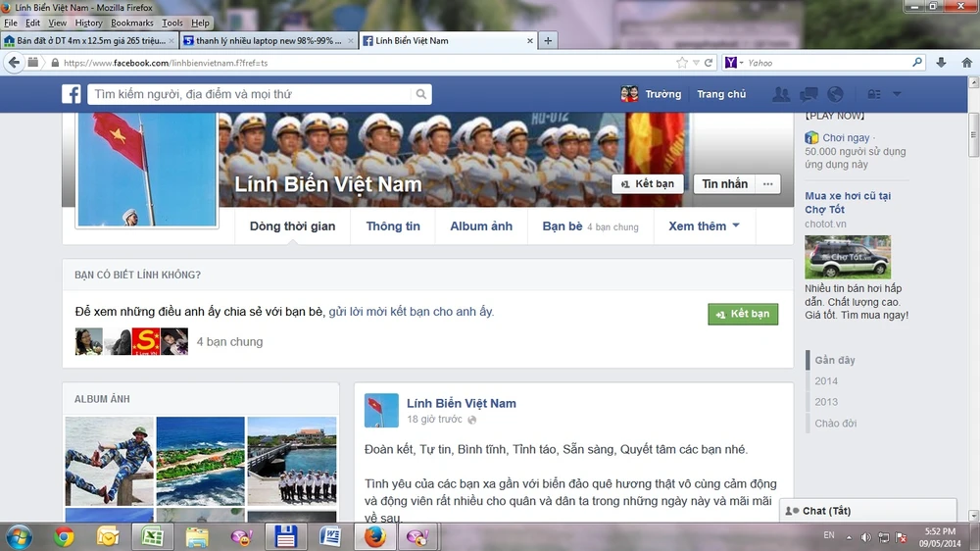Click the search magnifier icon in Facebook bar
Viewport: 980px width, 551px height.
click(x=421, y=94)
